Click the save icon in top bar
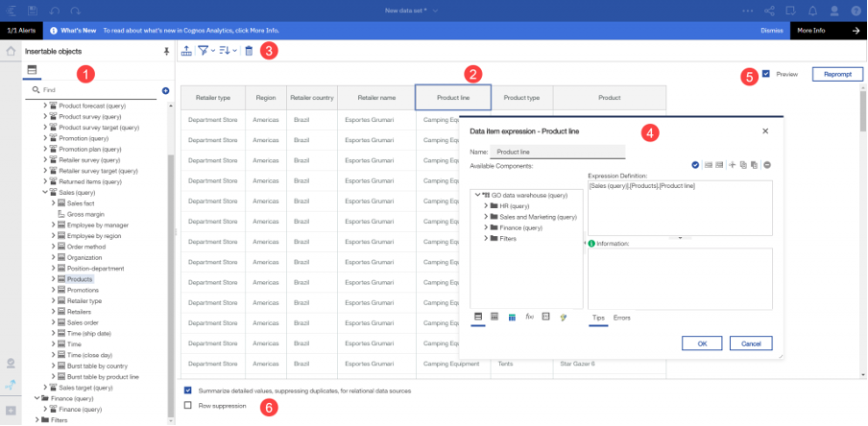Screen dimensions: 868x426 [33, 10]
